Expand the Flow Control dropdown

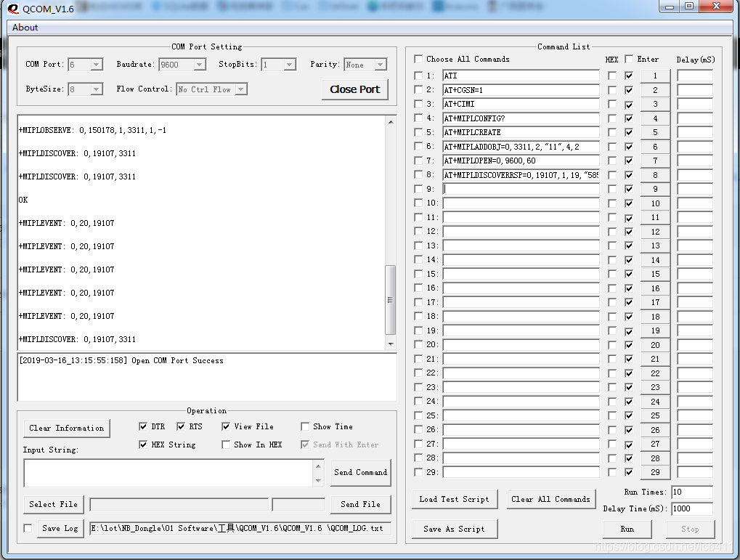click(x=241, y=89)
